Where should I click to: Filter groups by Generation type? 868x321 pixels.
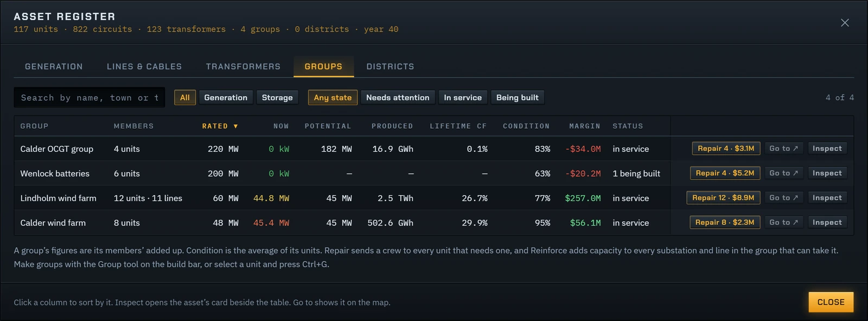(226, 98)
